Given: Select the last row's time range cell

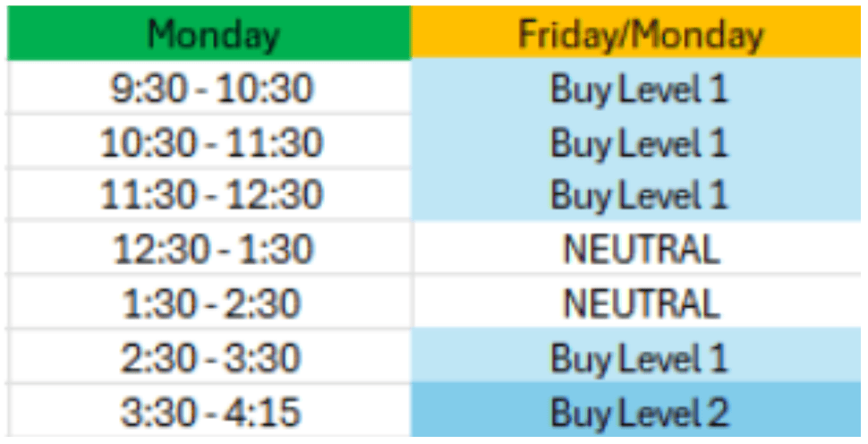Looking at the screenshot, I should (209, 410).
